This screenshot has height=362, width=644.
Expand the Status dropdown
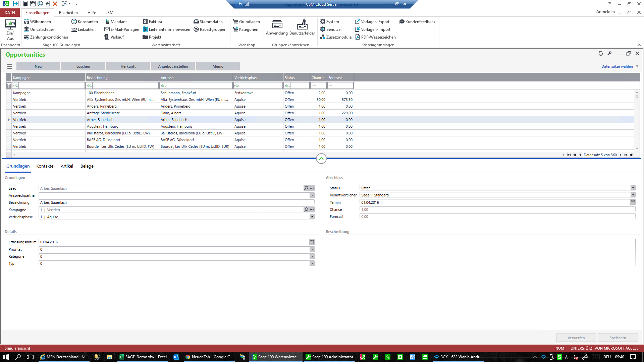click(633, 188)
